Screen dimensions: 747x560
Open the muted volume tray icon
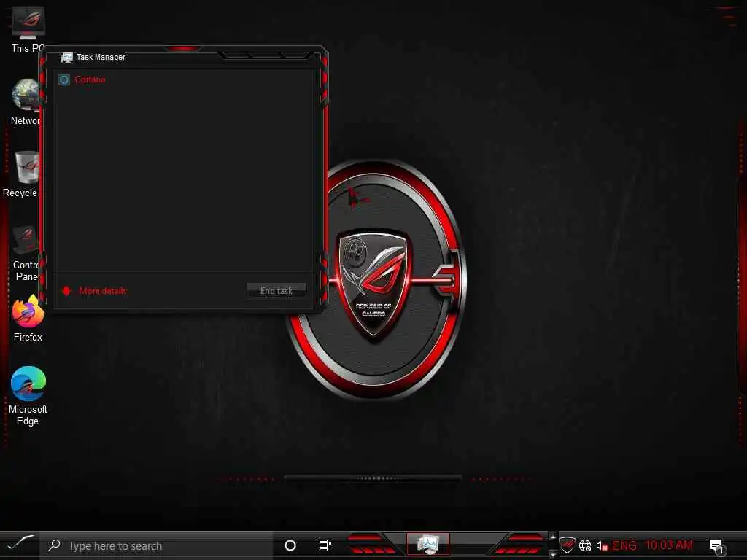[602, 545]
